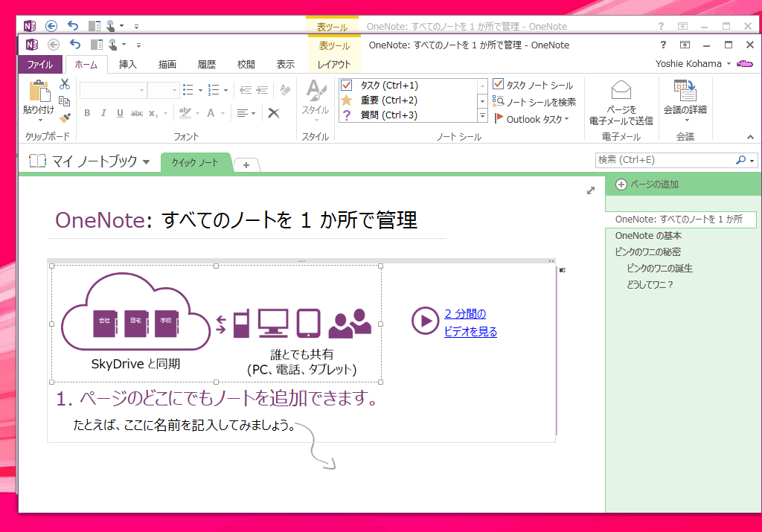Toggle Italic formatting button
The image size is (762, 532).
(x=103, y=113)
